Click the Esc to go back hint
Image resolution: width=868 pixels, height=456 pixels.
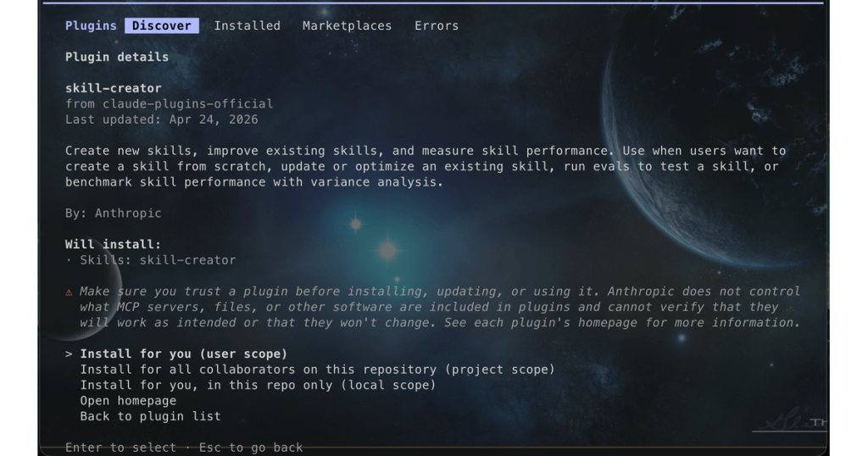251,448
